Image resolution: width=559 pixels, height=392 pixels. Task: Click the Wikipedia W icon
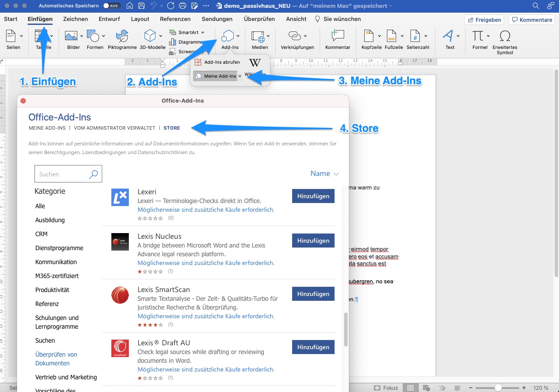(255, 62)
